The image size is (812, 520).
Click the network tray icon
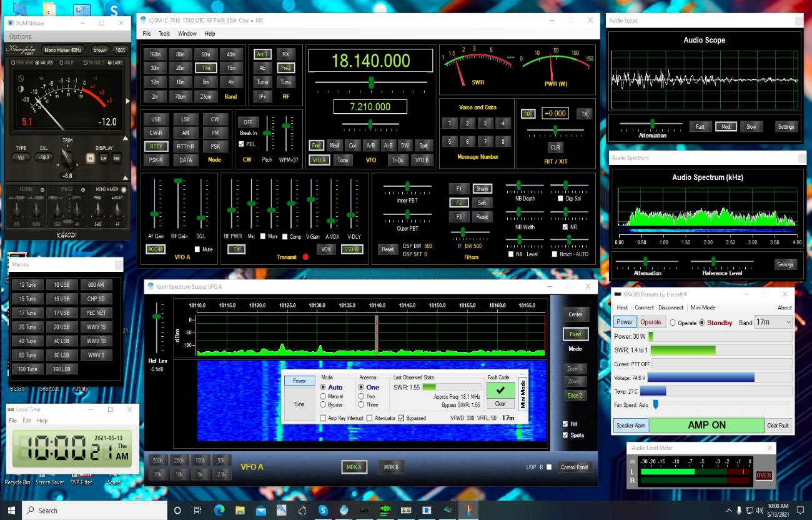click(x=751, y=511)
